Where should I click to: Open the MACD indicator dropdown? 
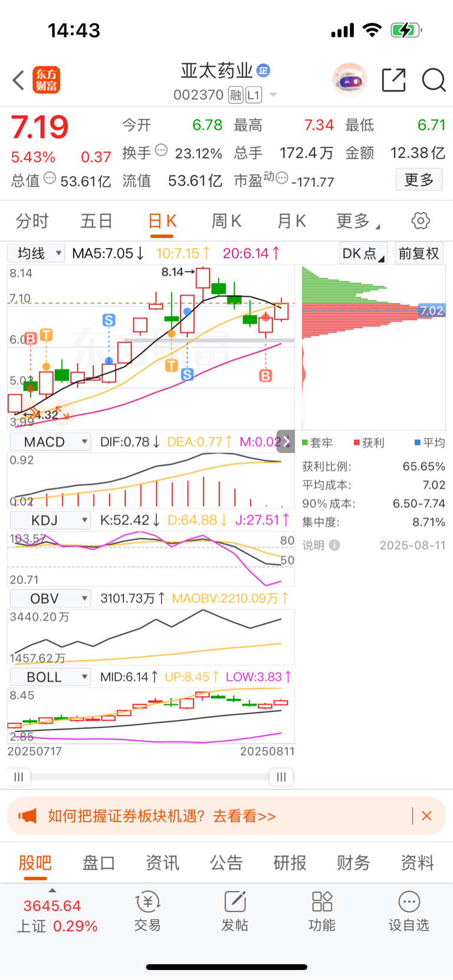click(50, 442)
